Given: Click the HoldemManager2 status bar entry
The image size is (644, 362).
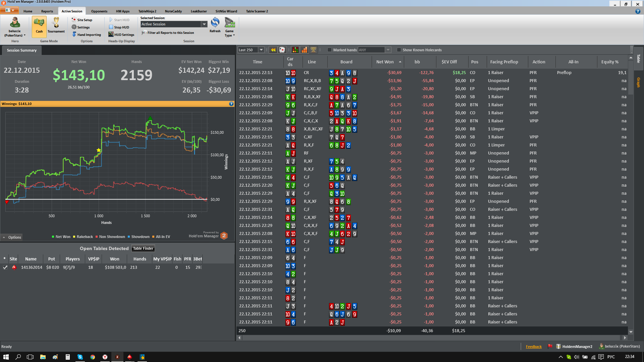Looking at the screenshot, I should (x=574, y=347).
